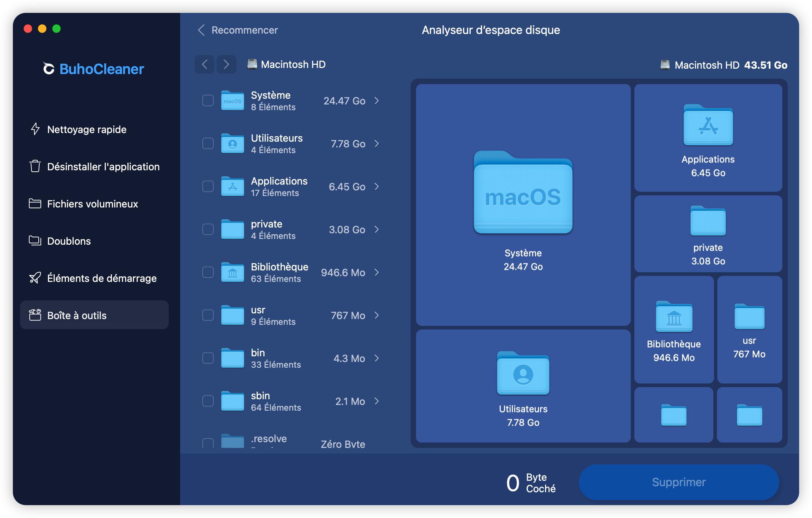This screenshot has height=518, width=812.
Task: Check the Applications checkbox
Action: [x=208, y=186]
